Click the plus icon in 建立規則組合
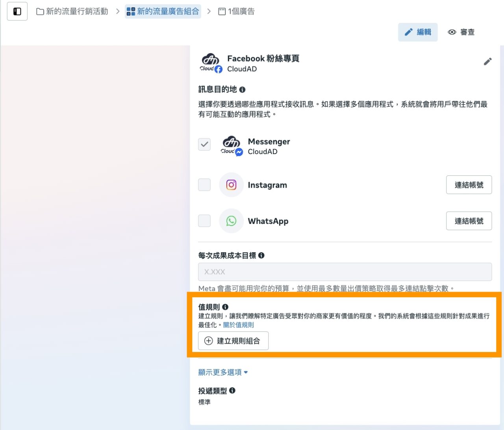This screenshot has width=504, height=430. (209, 341)
